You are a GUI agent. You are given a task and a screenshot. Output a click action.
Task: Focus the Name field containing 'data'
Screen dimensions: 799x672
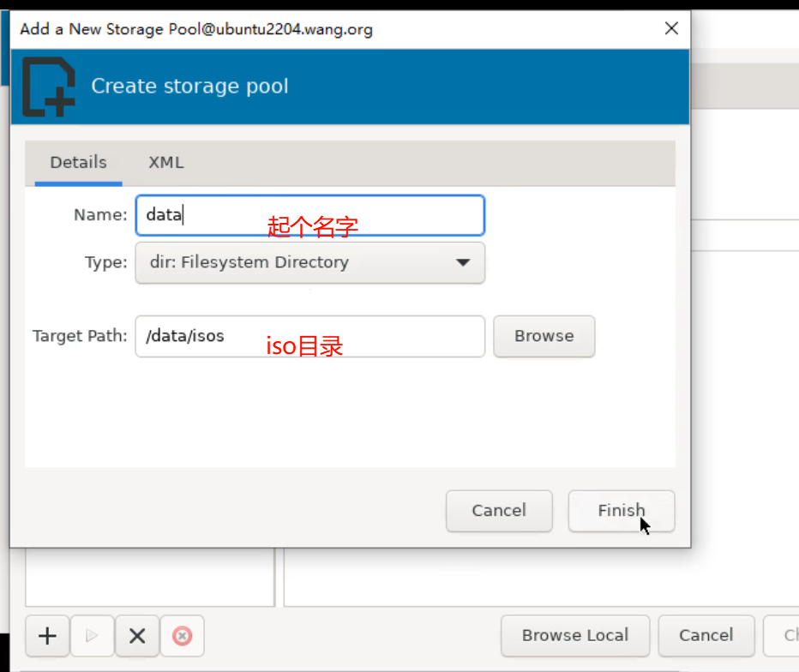click(x=309, y=215)
